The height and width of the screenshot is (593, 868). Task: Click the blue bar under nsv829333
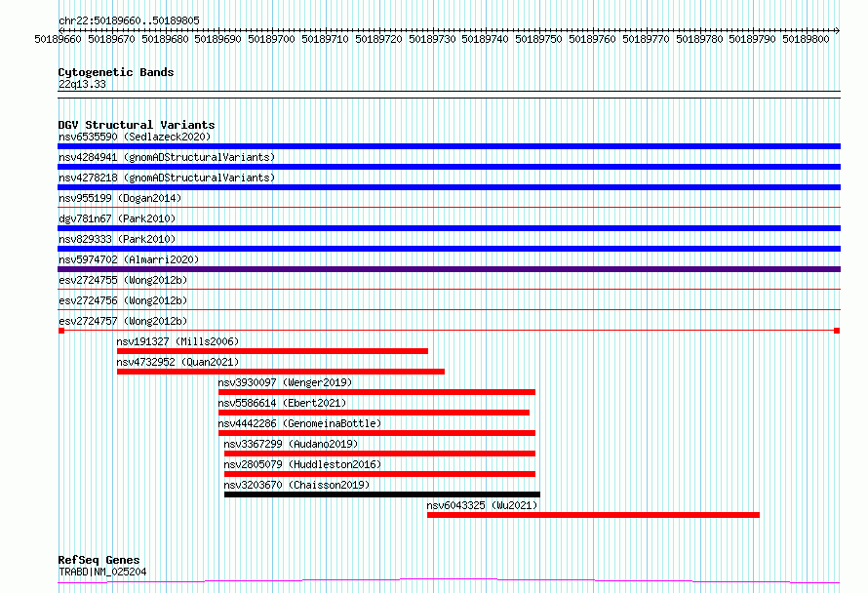(x=449, y=249)
